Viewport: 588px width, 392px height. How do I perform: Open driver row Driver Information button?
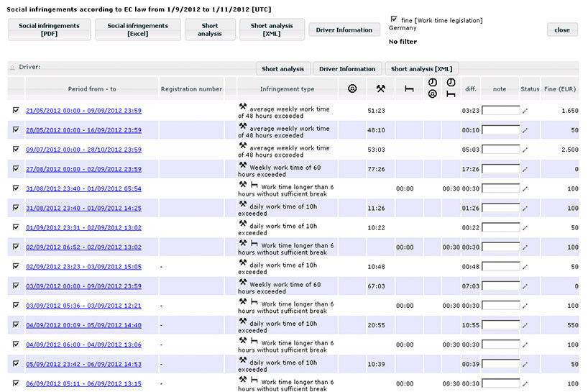[x=347, y=69]
